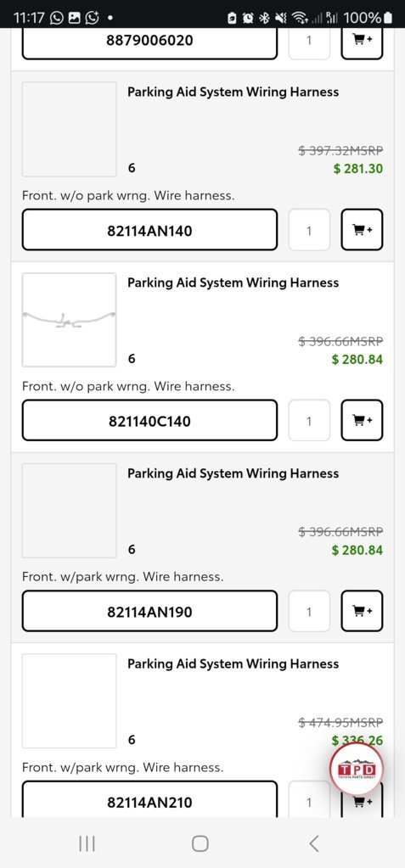Tap the Android back navigation icon

click(x=313, y=843)
